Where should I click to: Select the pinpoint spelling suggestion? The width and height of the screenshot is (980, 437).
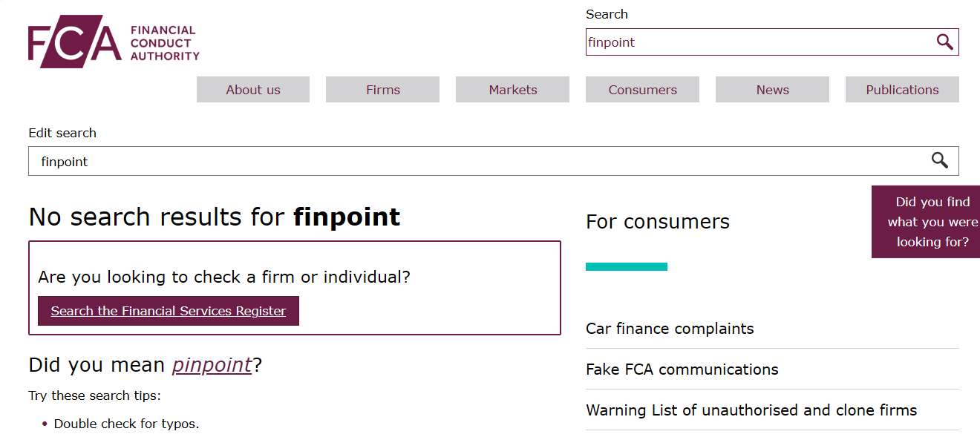pyautogui.click(x=212, y=364)
